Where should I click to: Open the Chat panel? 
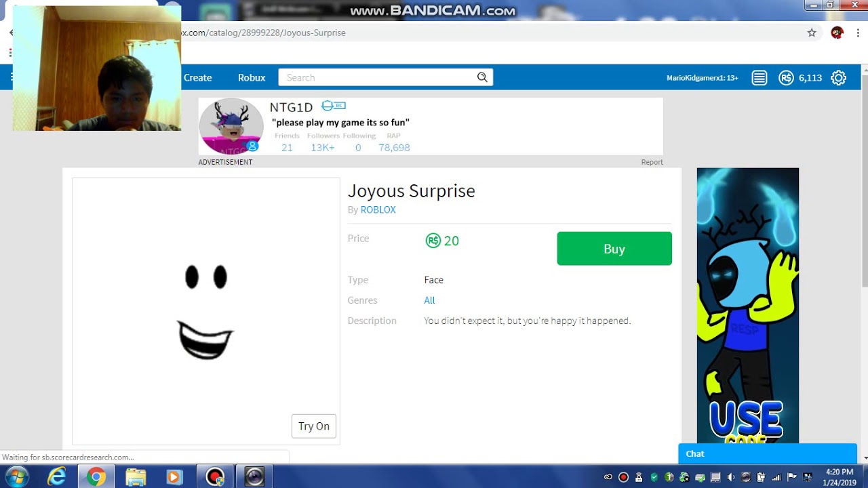coord(768,454)
